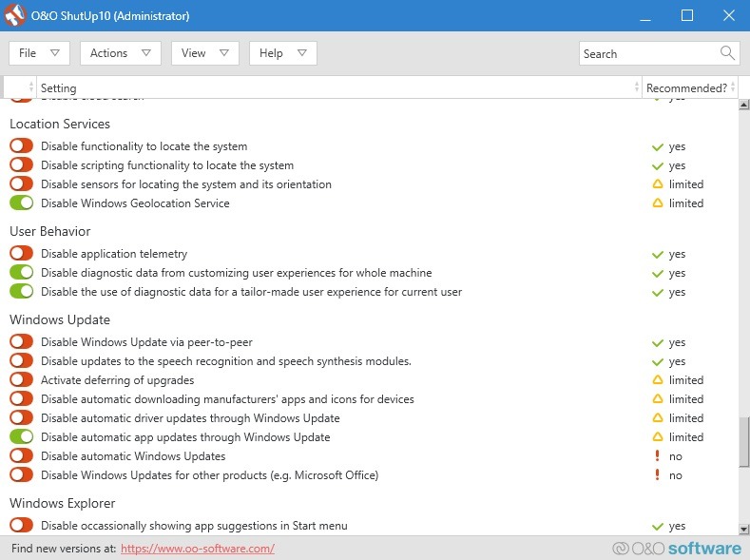This screenshot has height=560, width=750.
Task: Click the scrollbar up arrow
Action: (743, 105)
